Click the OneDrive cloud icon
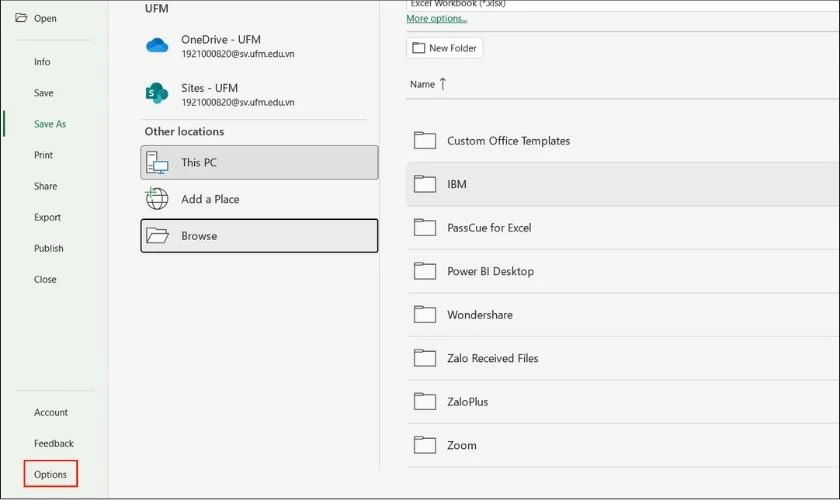840x500 pixels. (157, 45)
